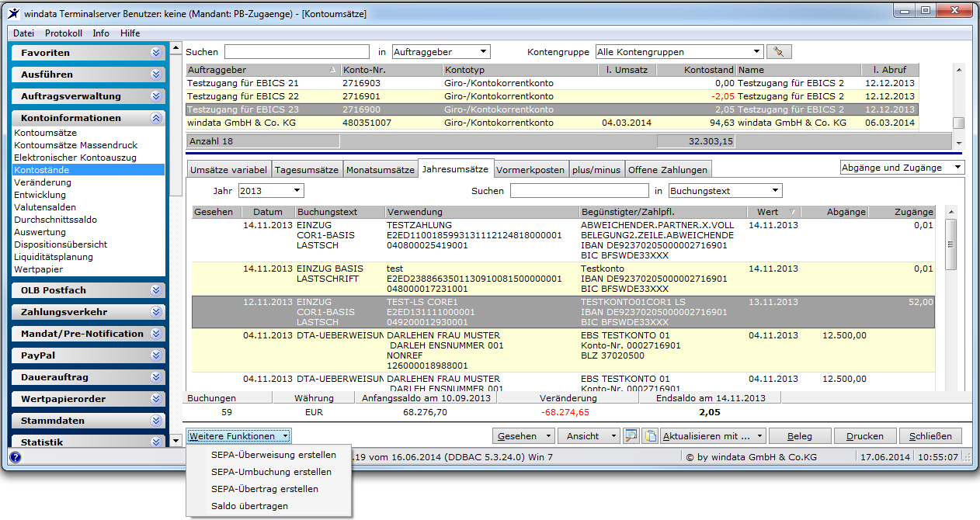Open the Datei menu
Image resolution: width=980 pixels, height=520 pixels.
click(24, 33)
